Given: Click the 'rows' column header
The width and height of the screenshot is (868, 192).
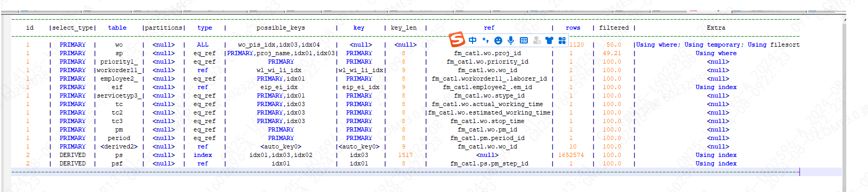Looking at the screenshot, I should tap(573, 28).
